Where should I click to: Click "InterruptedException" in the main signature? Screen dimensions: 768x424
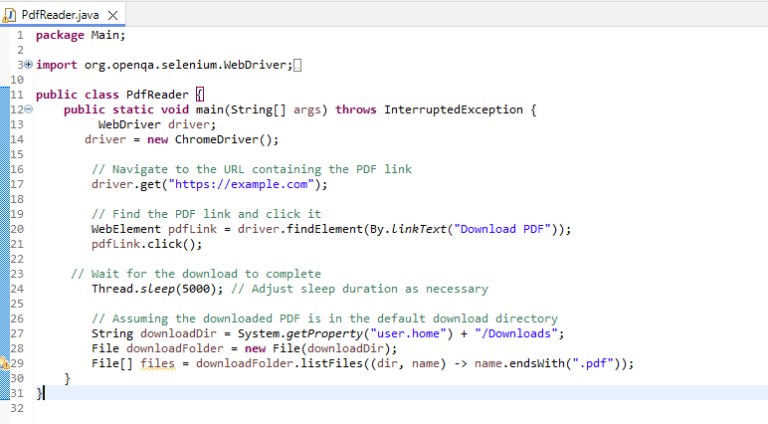453,110
